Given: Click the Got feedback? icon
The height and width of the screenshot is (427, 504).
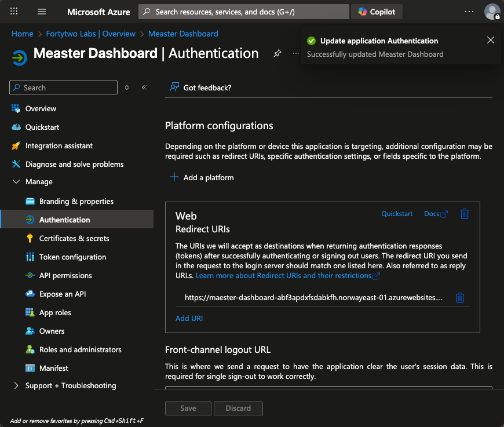Looking at the screenshot, I should pyautogui.click(x=174, y=87).
